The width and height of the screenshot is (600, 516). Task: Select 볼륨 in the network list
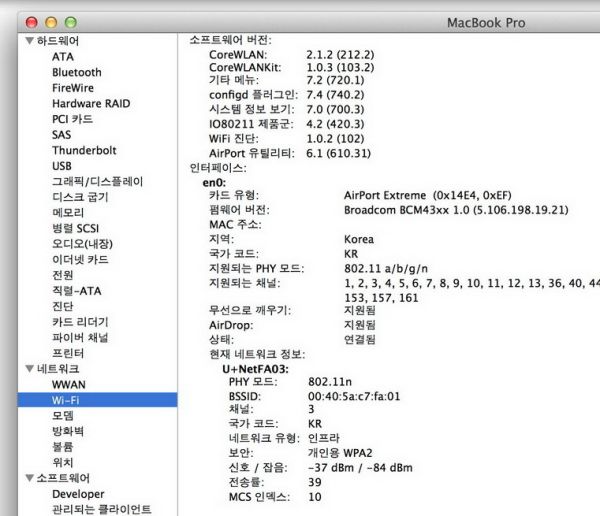pyautogui.click(x=63, y=447)
